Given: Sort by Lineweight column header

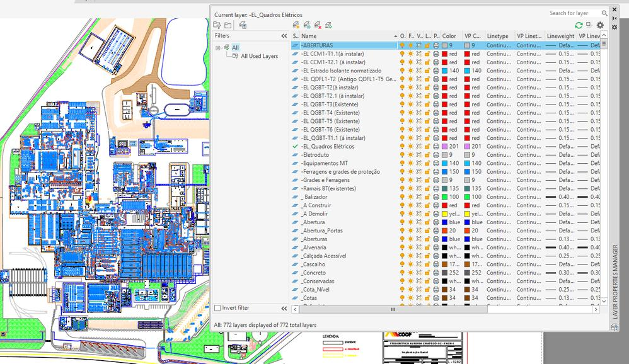Looking at the screenshot, I should [561, 36].
